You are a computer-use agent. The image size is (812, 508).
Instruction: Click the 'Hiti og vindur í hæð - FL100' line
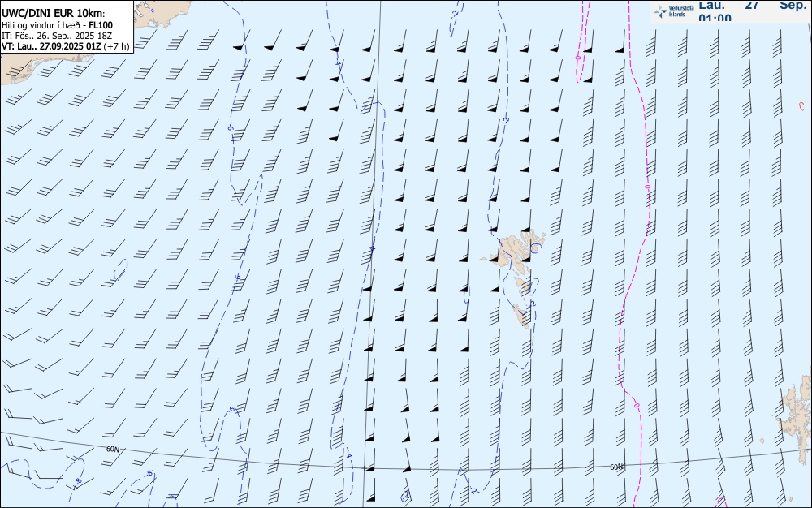(57, 25)
